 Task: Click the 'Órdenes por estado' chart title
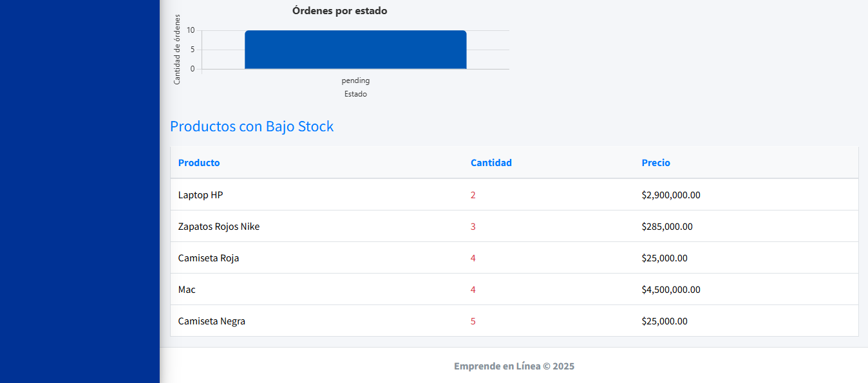[339, 11]
